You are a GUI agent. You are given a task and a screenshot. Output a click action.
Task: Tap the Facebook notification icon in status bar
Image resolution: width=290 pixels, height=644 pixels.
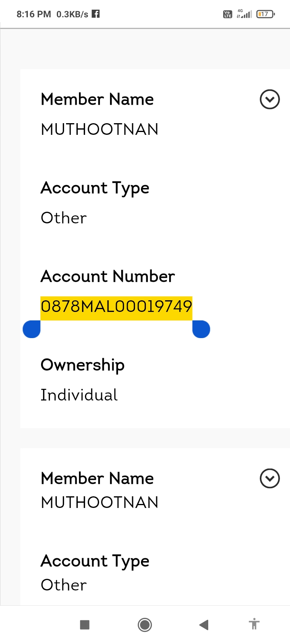(96, 14)
